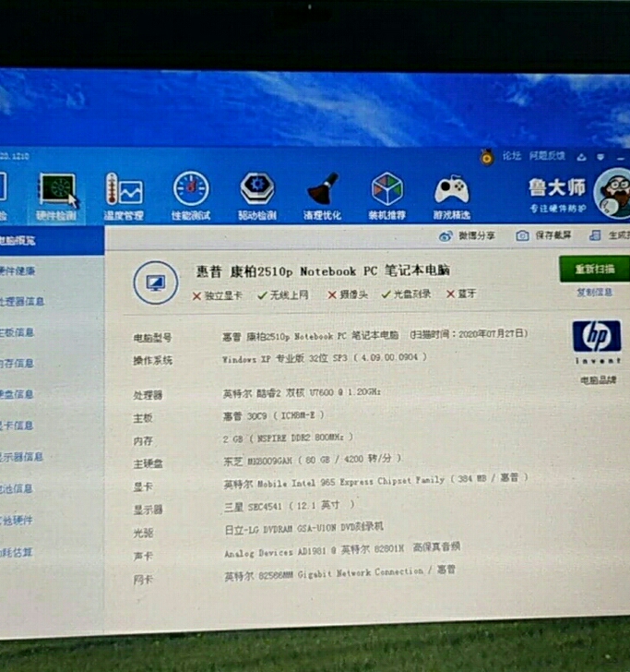Click memory value 2 GB DDR2 800MHz
Viewport: 630px width, 672px height.
click(288, 438)
